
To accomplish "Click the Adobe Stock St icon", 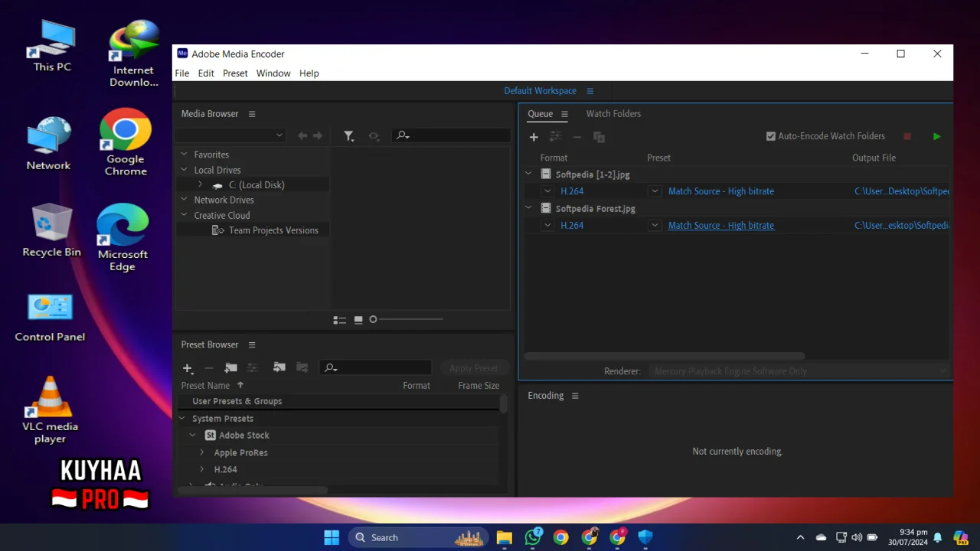I will (211, 435).
